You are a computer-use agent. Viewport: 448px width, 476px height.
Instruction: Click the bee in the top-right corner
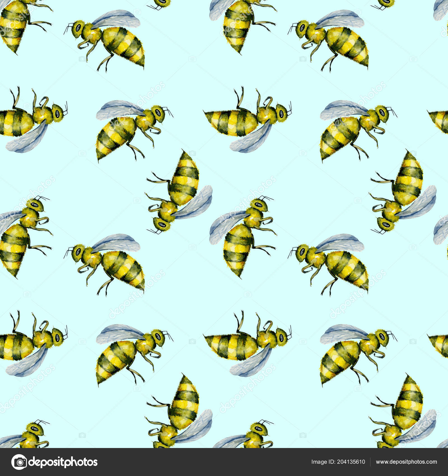[x=336, y=42]
